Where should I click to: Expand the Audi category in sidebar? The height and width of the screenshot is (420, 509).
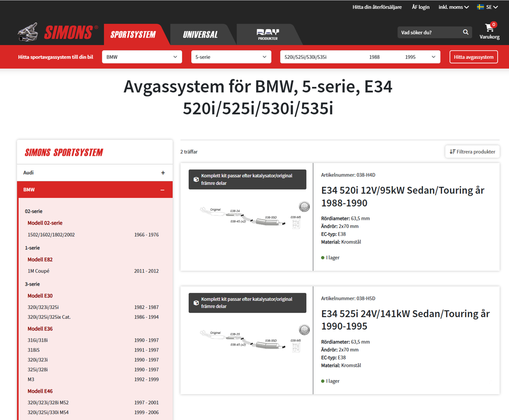click(162, 173)
